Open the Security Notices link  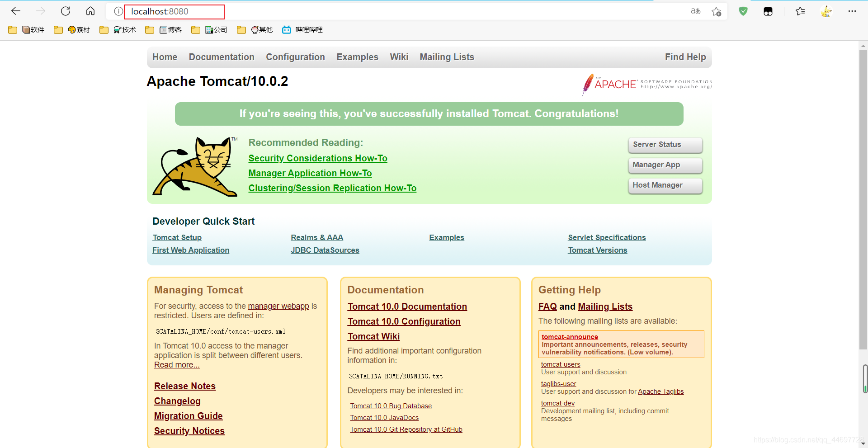[189, 431]
